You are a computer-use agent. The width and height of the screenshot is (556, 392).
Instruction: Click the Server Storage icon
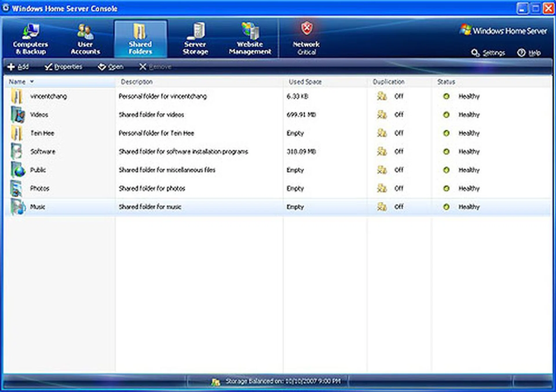[x=196, y=30]
